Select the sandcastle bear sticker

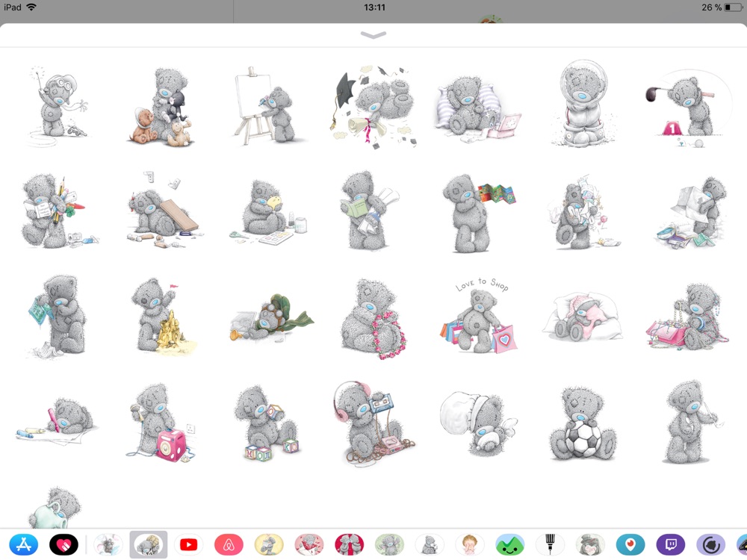(163, 316)
